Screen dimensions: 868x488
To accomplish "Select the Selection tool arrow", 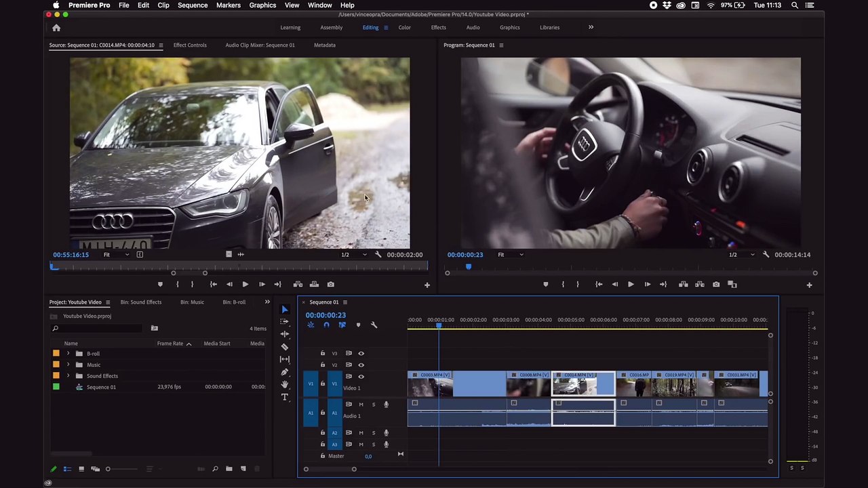I will pos(285,309).
